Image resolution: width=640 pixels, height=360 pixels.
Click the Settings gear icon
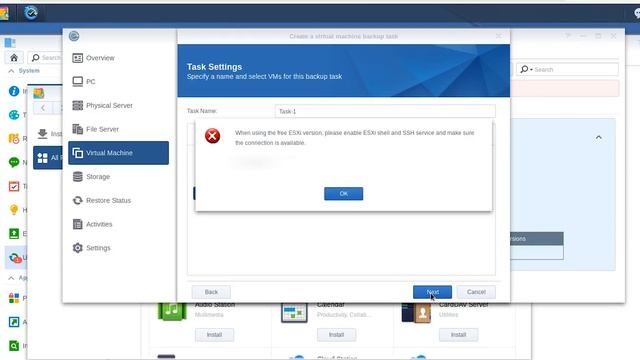(78, 248)
